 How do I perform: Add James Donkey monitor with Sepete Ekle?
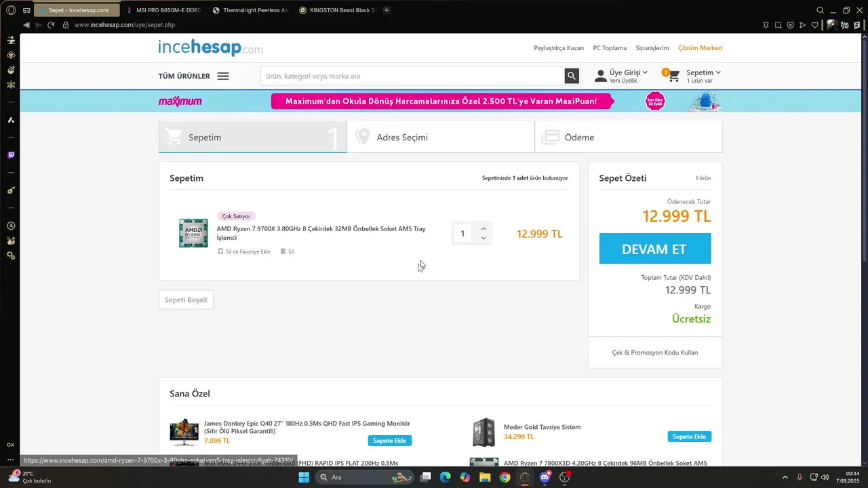[390, 441]
